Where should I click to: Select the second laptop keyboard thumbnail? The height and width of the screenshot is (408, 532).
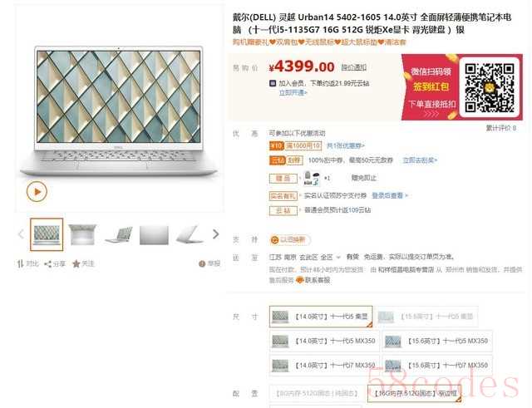click(82, 234)
